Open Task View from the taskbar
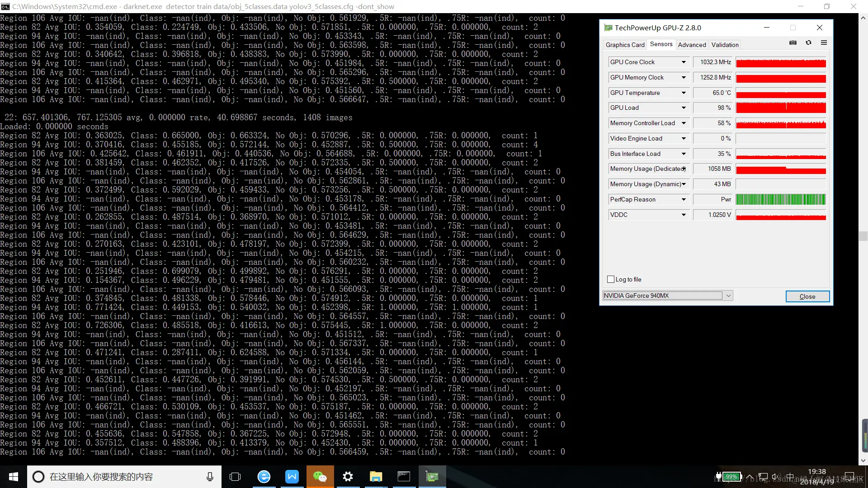This screenshot has height=488, width=868. click(x=235, y=477)
